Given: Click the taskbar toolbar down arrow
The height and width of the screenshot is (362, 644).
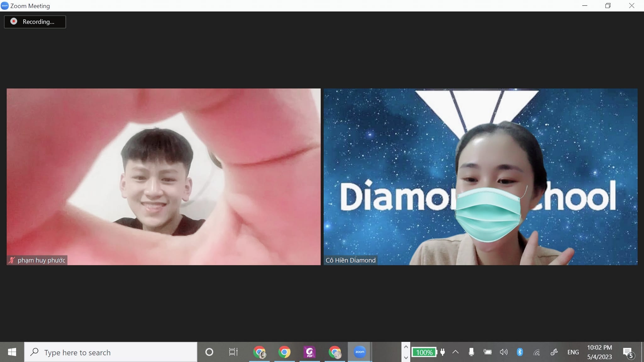Looking at the screenshot, I should (x=406, y=358).
